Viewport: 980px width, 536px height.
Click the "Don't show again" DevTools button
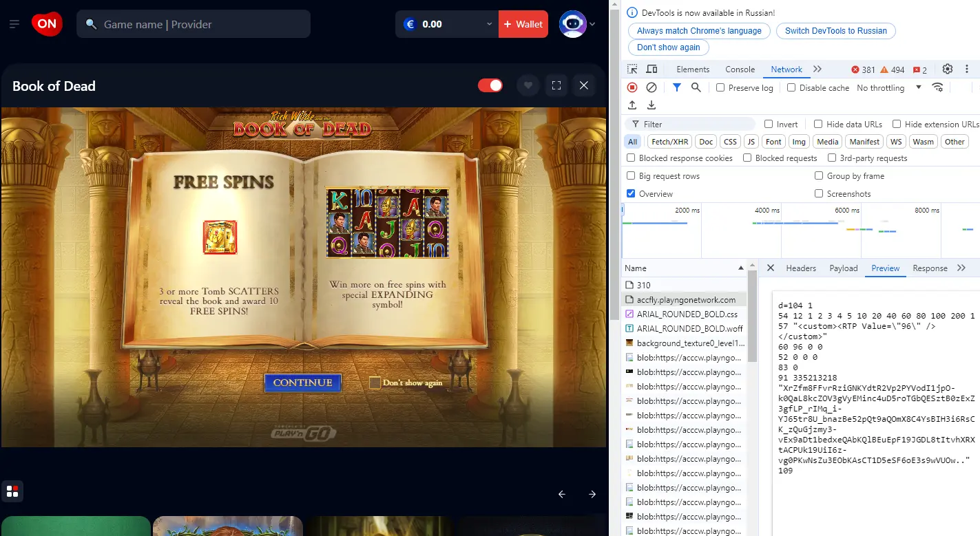tap(668, 47)
